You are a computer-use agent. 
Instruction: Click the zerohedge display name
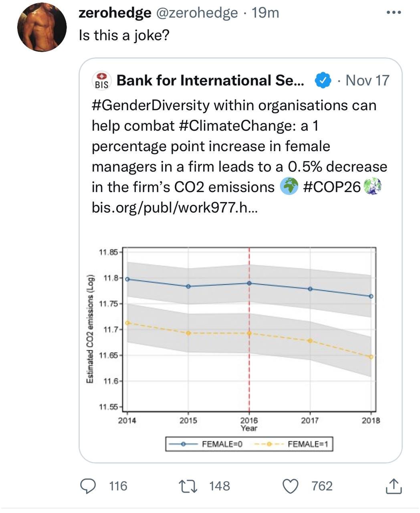pyautogui.click(x=115, y=13)
